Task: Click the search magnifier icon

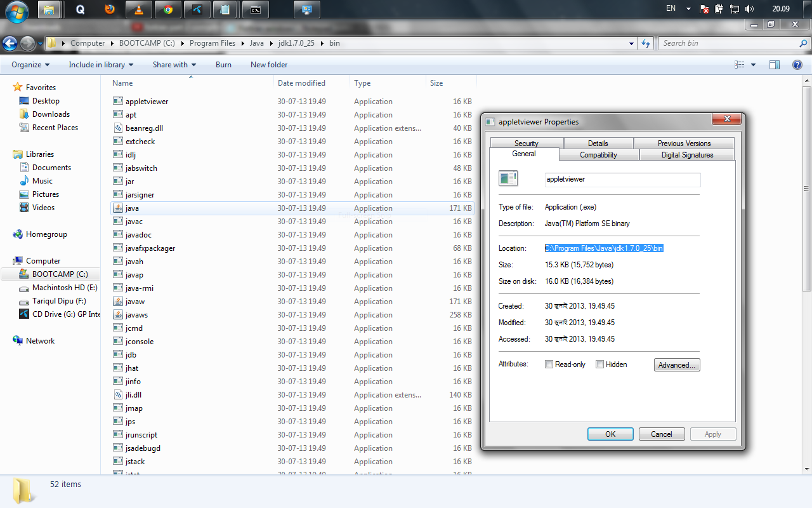Action: 803,43
